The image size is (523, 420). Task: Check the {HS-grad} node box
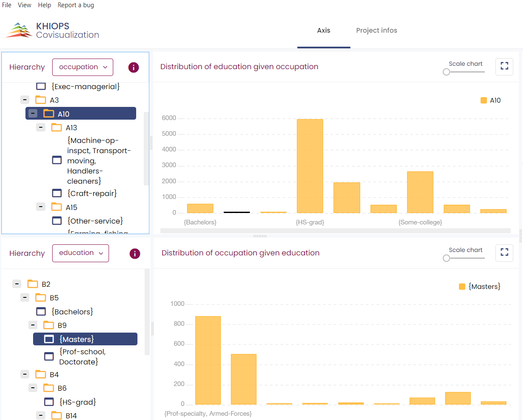49,402
